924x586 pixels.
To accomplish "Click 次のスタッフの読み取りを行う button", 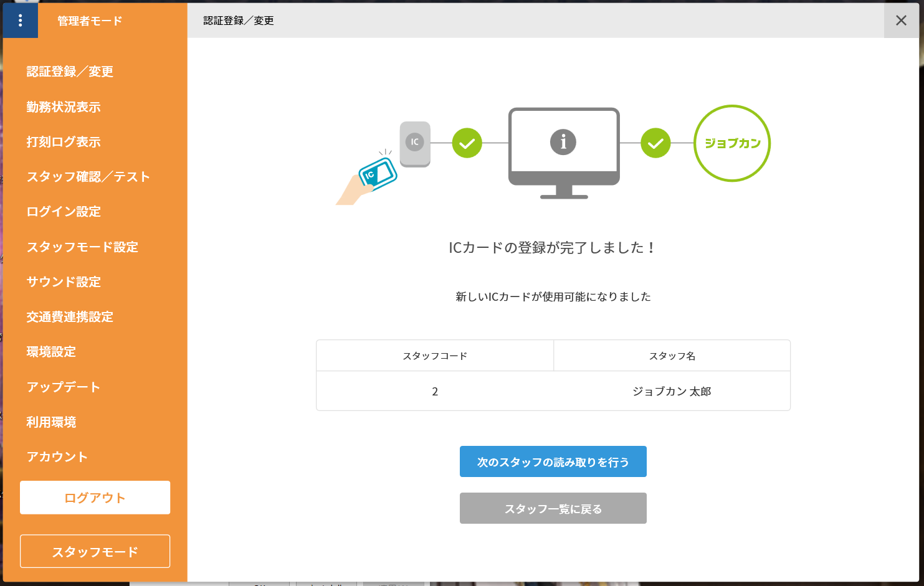I will (x=553, y=461).
